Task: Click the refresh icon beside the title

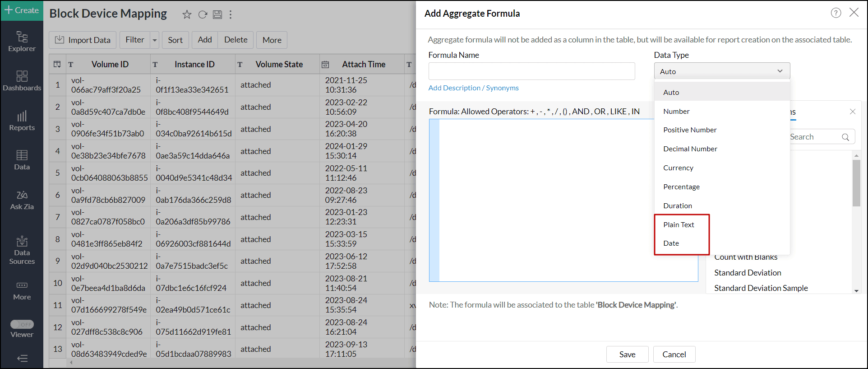Action: (203, 15)
